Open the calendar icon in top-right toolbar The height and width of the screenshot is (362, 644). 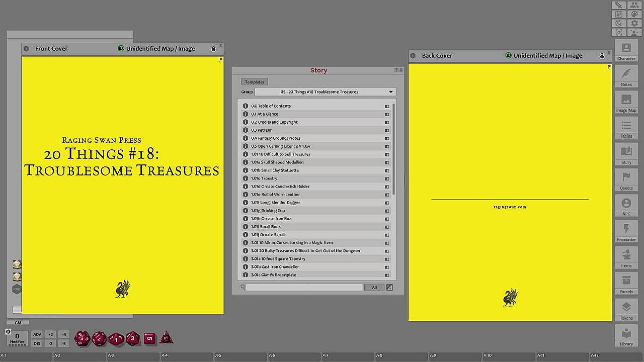click(x=619, y=14)
